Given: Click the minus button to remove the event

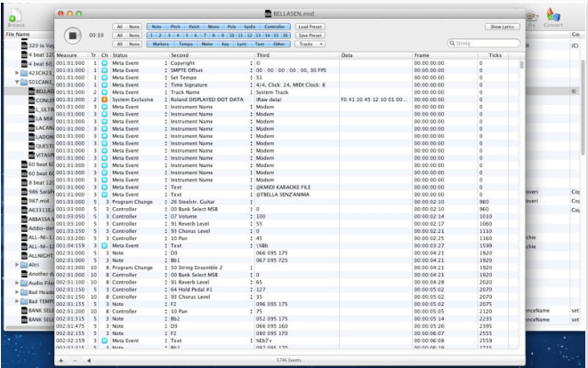Looking at the screenshot, I should click(x=75, y=361).
